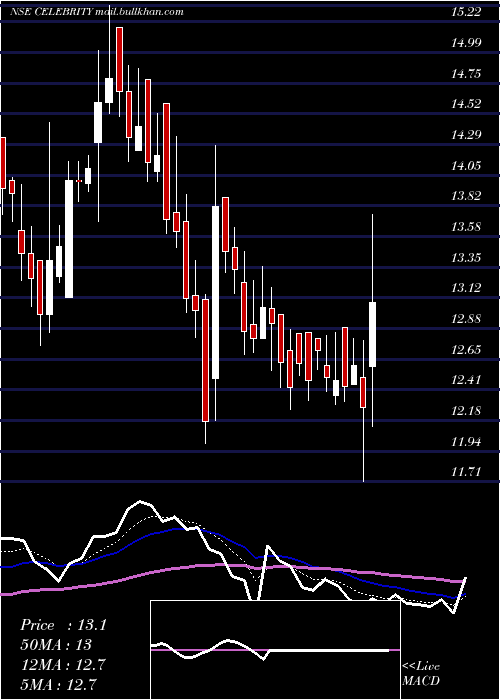Image resolution: width=500 pixels, height=700 pixels.
Task: Click the 14.99 price axis label
Action: [x=466, y=43]
